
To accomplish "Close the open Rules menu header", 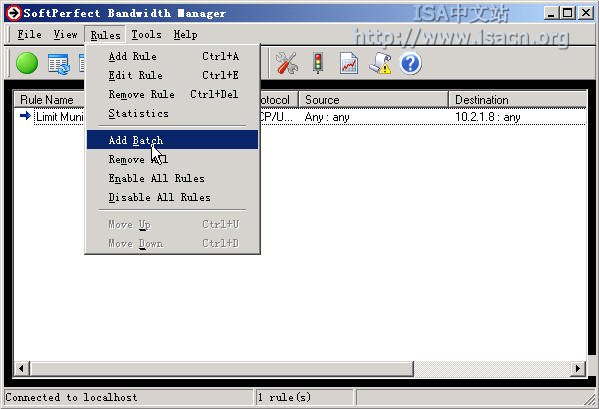I will [105, 35].
